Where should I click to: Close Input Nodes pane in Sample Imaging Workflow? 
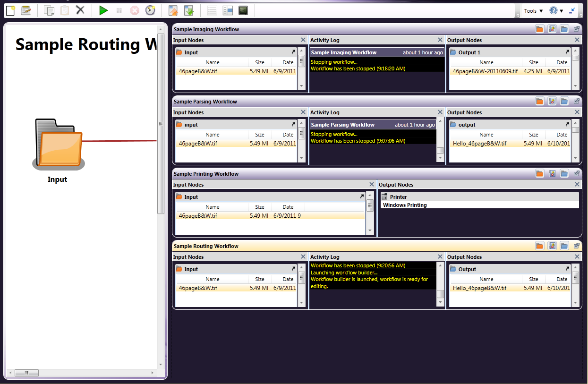303,40
